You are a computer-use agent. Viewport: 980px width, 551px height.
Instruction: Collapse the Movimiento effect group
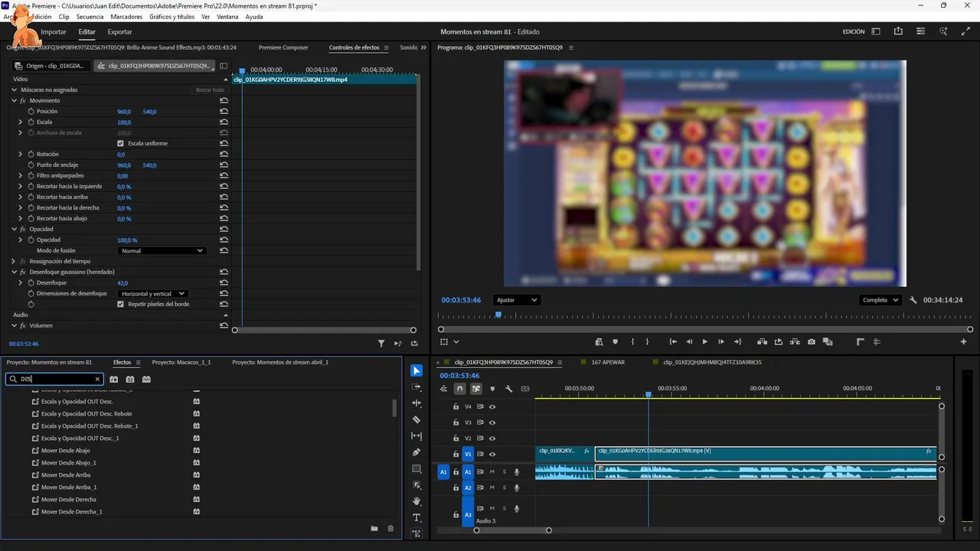tap(14, 101)
